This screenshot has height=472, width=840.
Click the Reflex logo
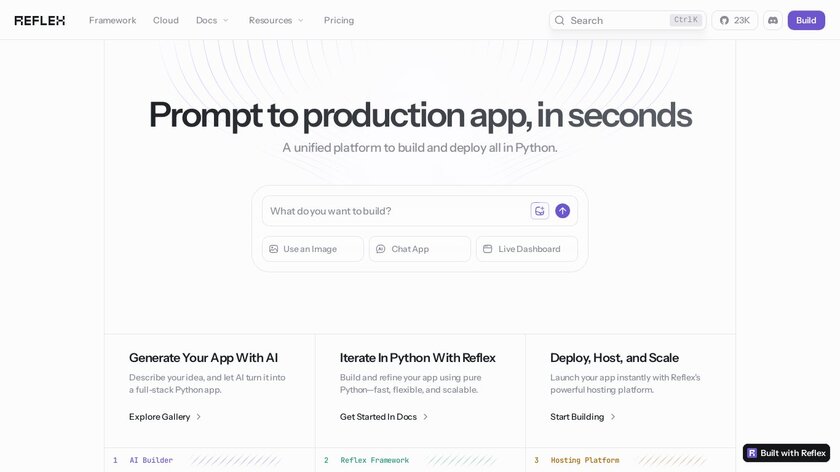(40, 20)
